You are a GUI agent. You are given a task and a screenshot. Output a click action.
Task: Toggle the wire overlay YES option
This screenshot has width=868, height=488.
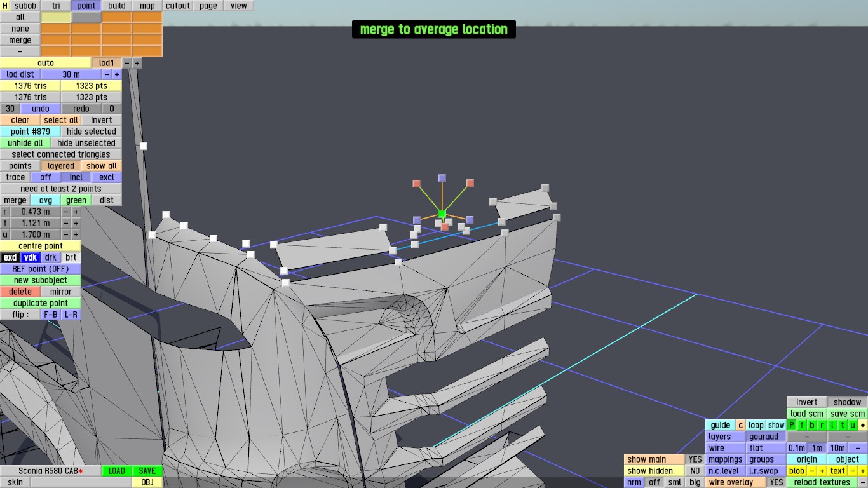pos(776,482)
